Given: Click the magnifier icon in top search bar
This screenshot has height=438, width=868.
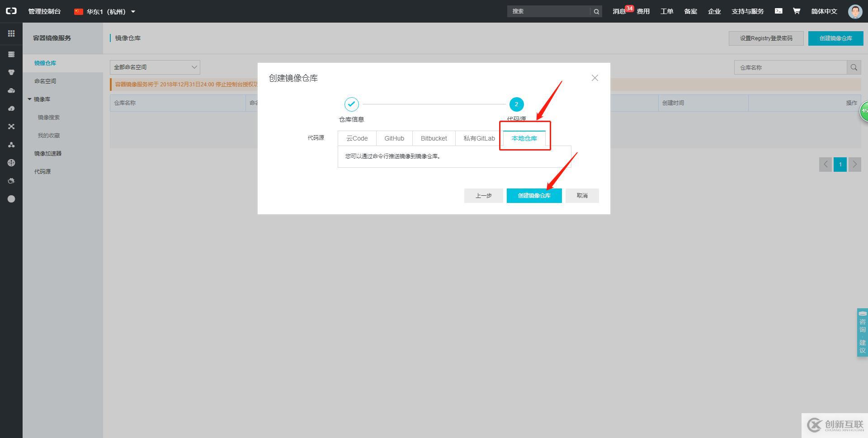Looking at the screenshot, I should pyautogui.click(x=596, y=12).
